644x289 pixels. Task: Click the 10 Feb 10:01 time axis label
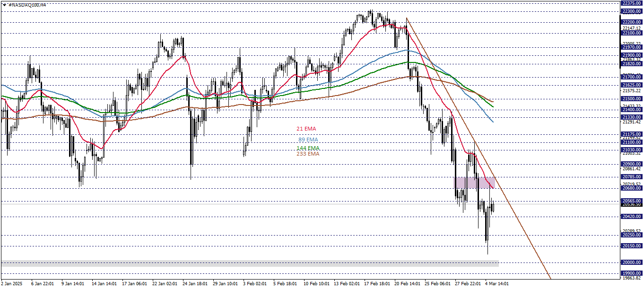[316, 284]
